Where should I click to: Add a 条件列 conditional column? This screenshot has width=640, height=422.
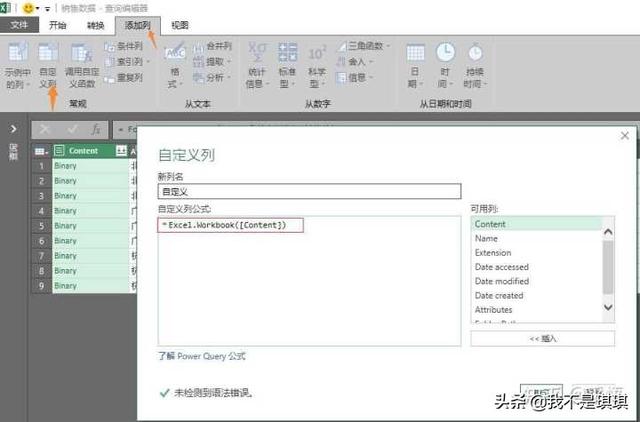click(x=124, y=46)
